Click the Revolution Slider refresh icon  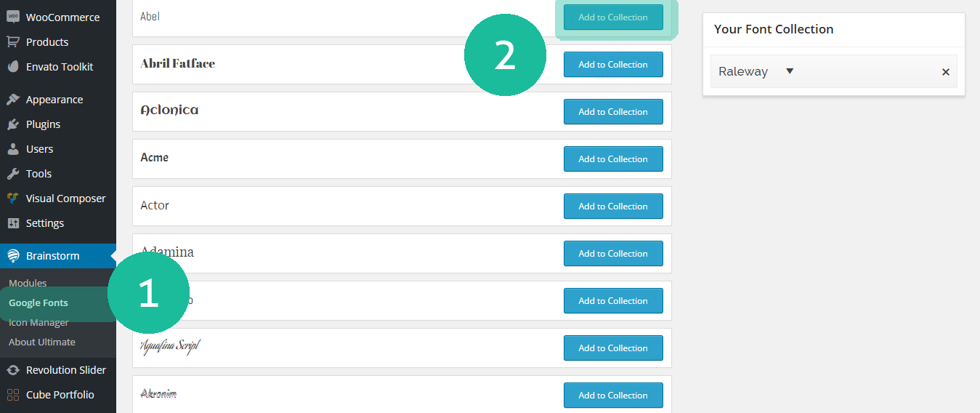pyautogui.click(x=13, y=370)
